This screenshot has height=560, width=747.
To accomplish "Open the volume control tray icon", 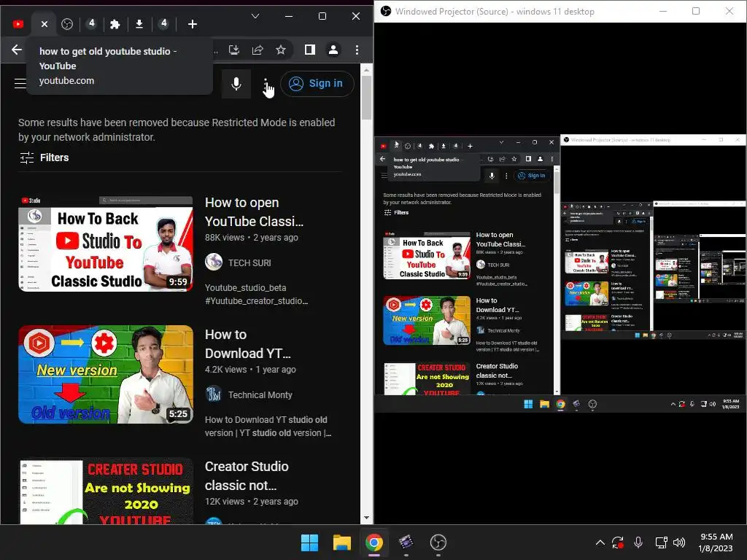I will click(x=679, y=542).
